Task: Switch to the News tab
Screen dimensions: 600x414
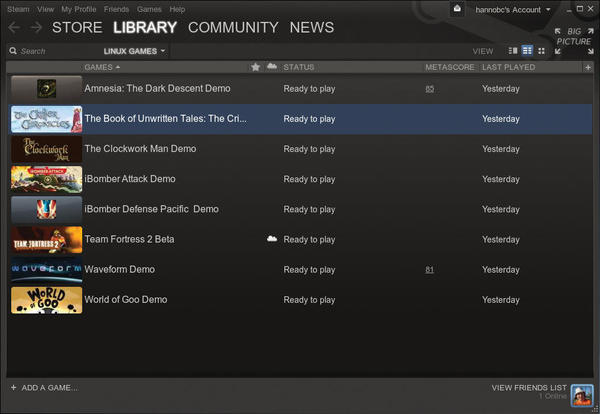Action: (311, 27)
